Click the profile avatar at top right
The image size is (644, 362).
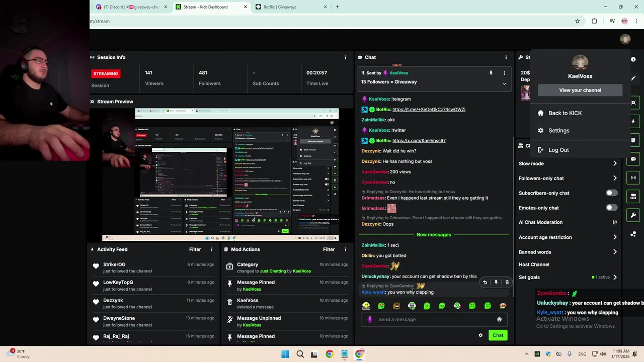point(625,39)
